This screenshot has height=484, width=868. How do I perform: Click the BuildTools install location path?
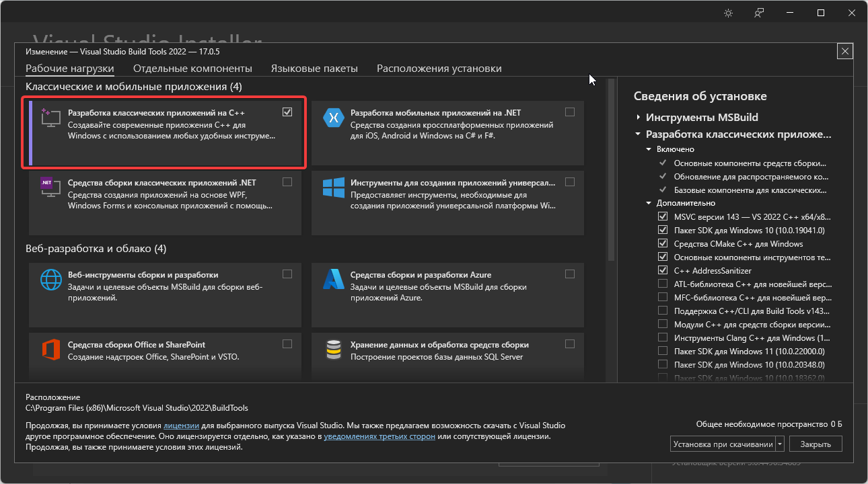click(137, 408)
